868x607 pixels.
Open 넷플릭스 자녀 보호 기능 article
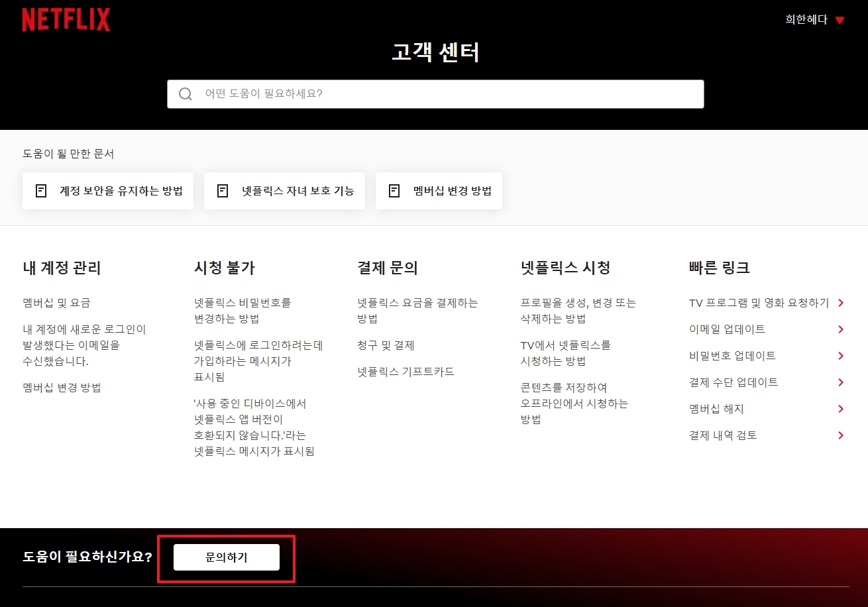click(x=284, y=191)
